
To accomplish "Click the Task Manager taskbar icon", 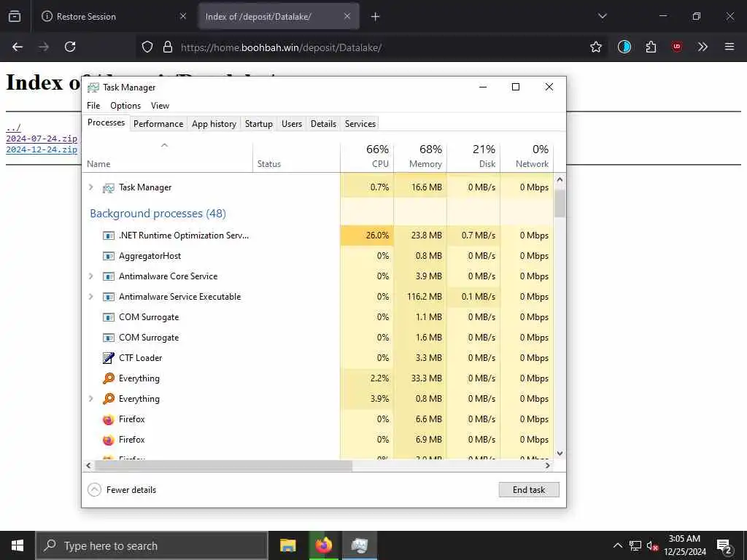I will (x=359, y=545).
